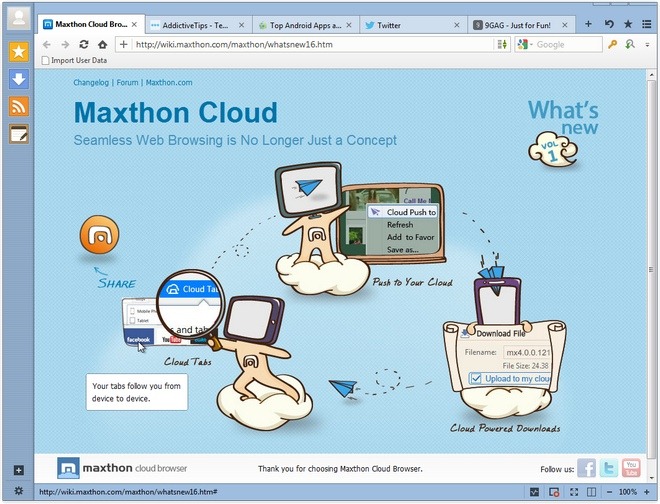This screenshot has width=660, height=504.
Task: Open Maxthon Facebook page icon
Action: pyautogui.click(x=586, y=468)
